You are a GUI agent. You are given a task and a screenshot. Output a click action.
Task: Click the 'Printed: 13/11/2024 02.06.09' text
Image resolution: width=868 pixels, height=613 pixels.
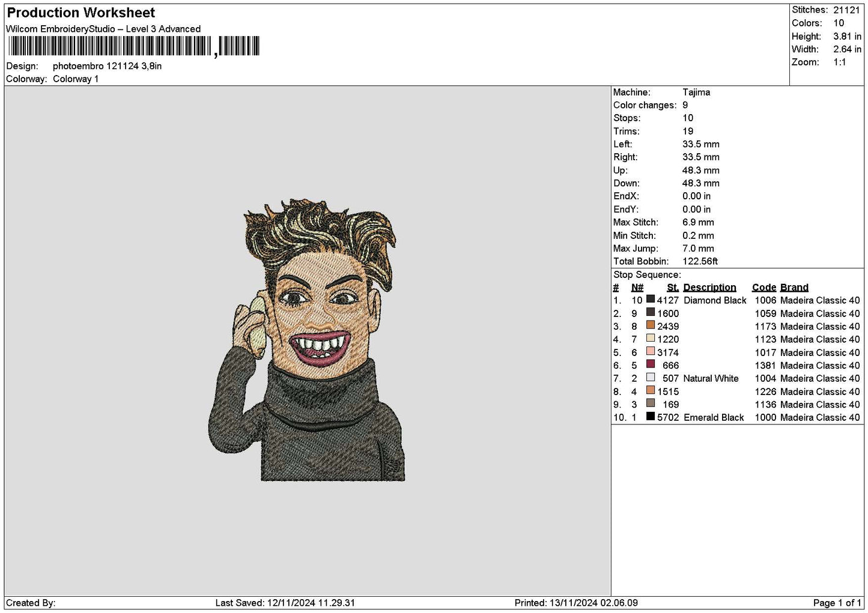pyautogui.click(x=576, y=603)
